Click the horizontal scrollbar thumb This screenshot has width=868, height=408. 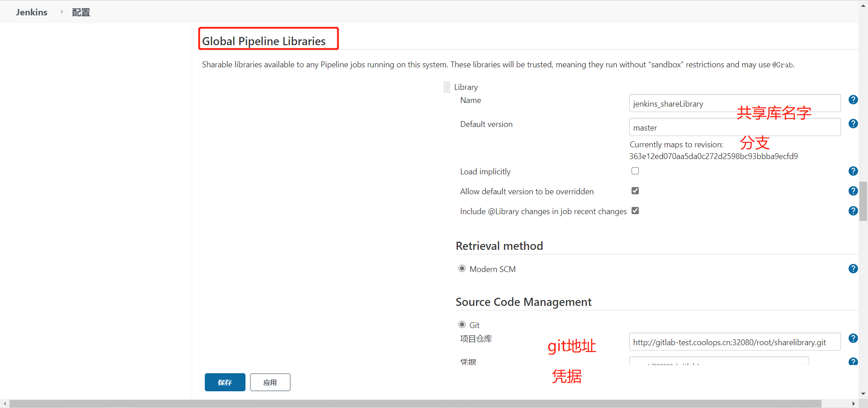point(415,403)
